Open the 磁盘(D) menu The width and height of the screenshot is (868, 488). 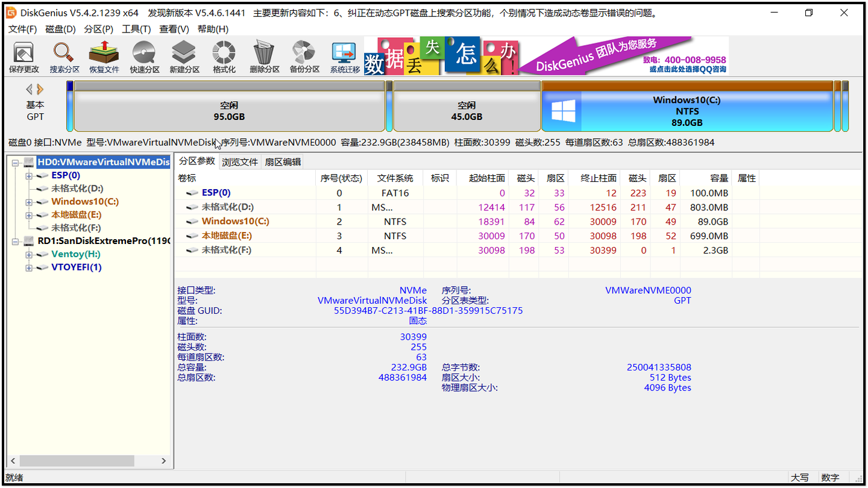click(61, 29)
